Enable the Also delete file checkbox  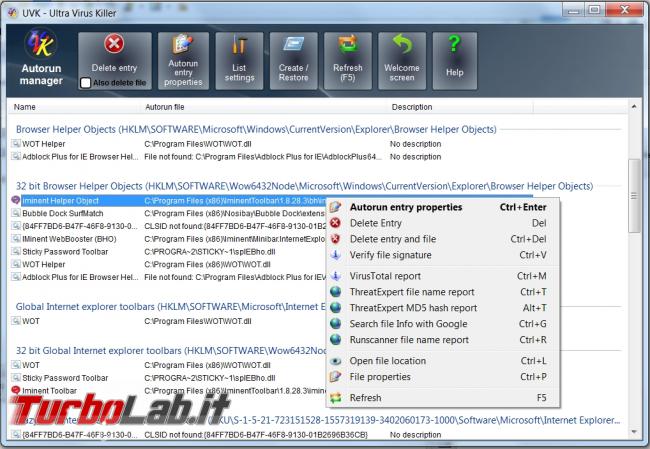85,83
